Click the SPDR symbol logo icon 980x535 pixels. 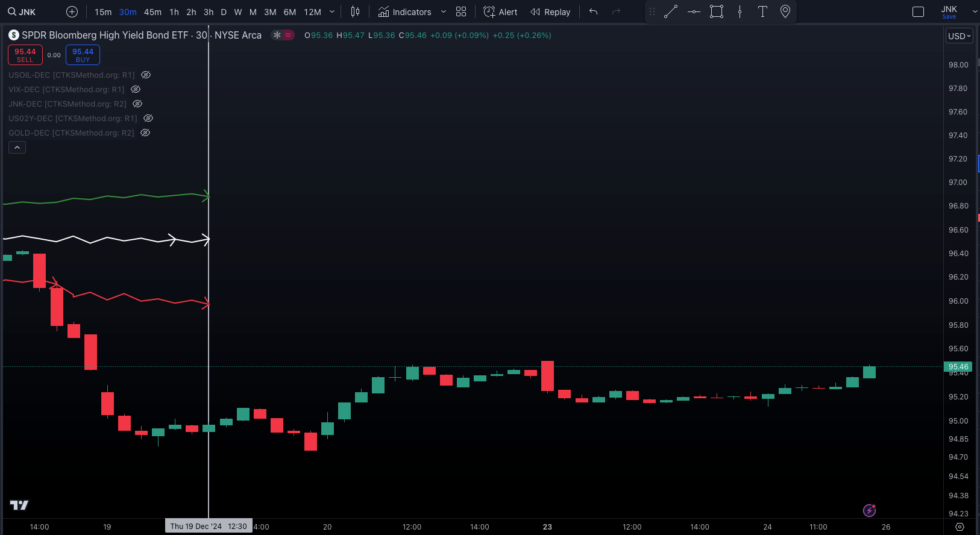pyautogui.click(x=14, y=36)
